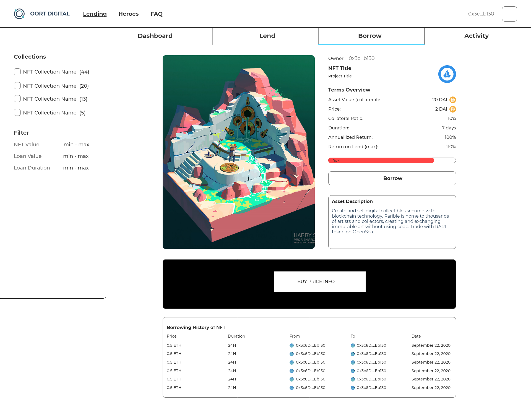Click the From address avatar in first history row

coord(291,345)
